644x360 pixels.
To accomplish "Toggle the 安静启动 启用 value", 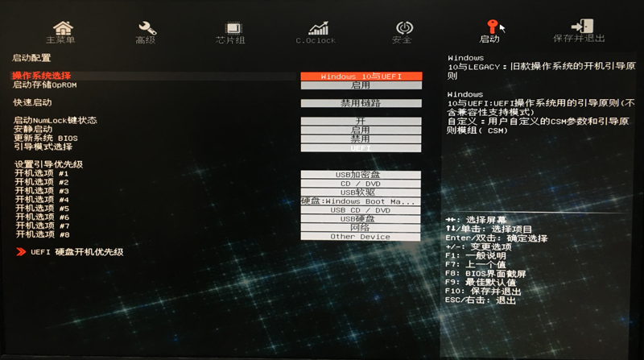I will pyautogui.click(x=361, y=130).
